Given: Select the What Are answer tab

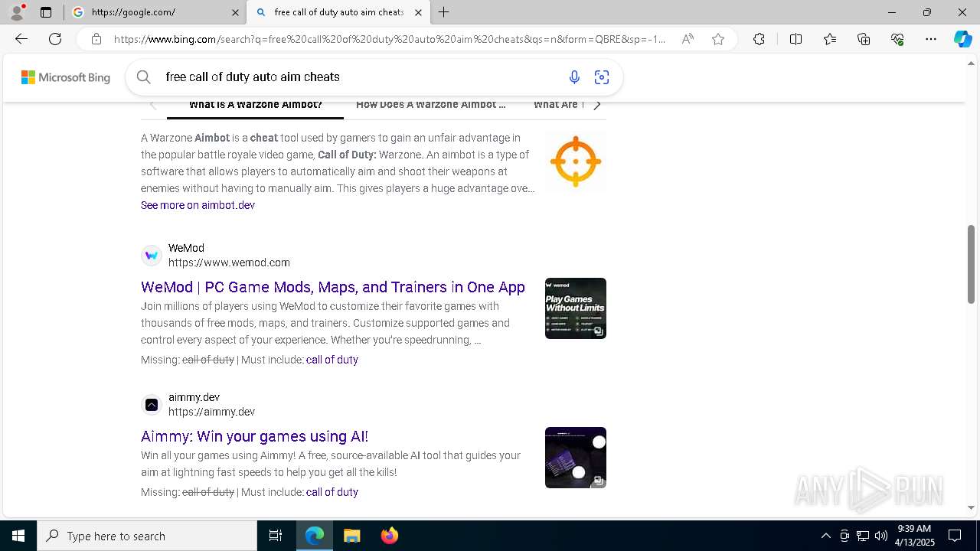Looking at the screenshot, I should [558, 105].
